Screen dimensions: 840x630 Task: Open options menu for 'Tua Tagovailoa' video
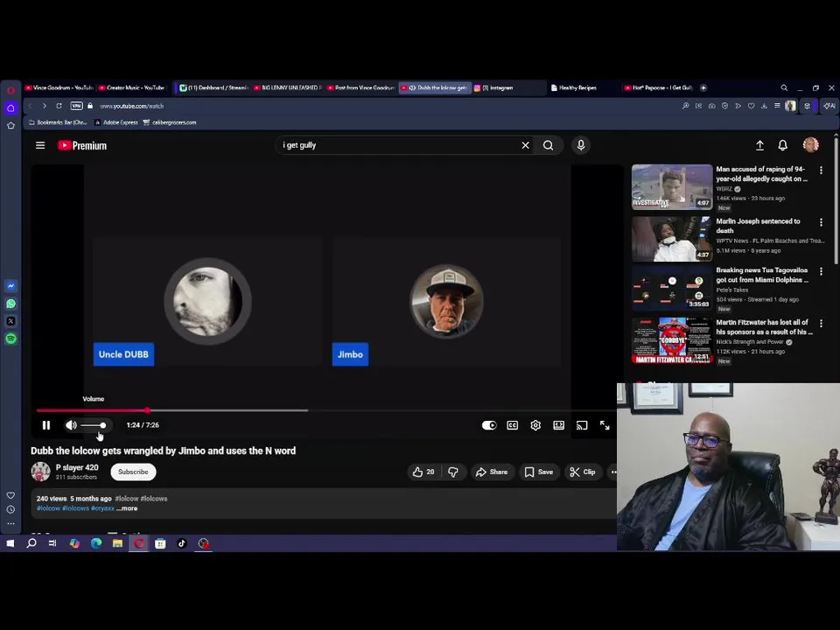pos(821,271)
